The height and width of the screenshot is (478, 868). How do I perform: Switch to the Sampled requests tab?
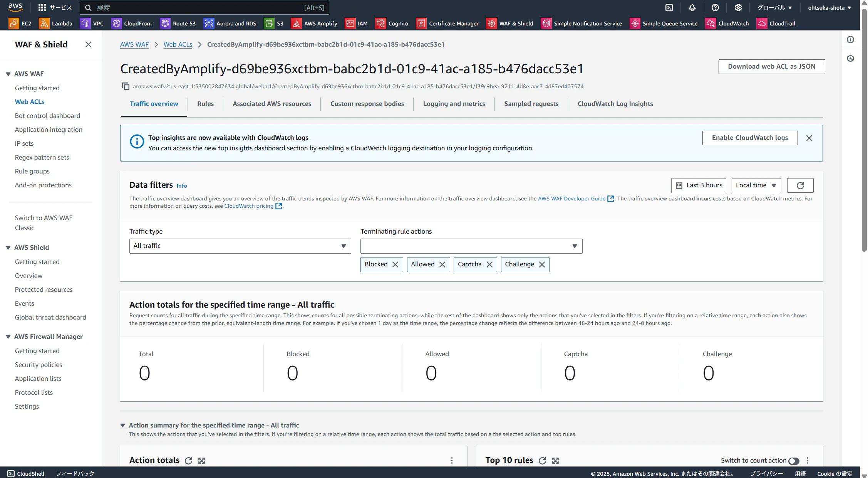(531, 104)
